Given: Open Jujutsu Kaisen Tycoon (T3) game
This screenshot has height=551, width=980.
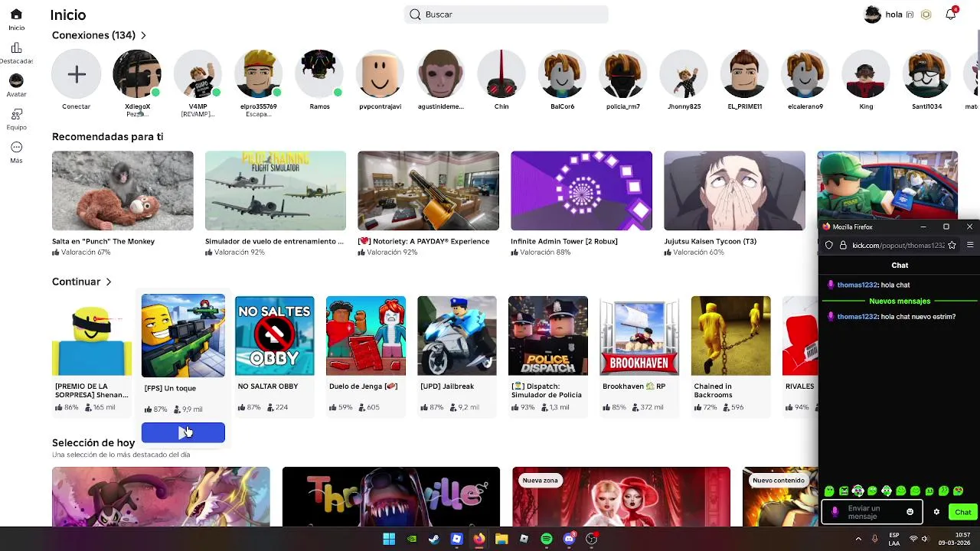Looking at the screenshot, I should point(734,191).
